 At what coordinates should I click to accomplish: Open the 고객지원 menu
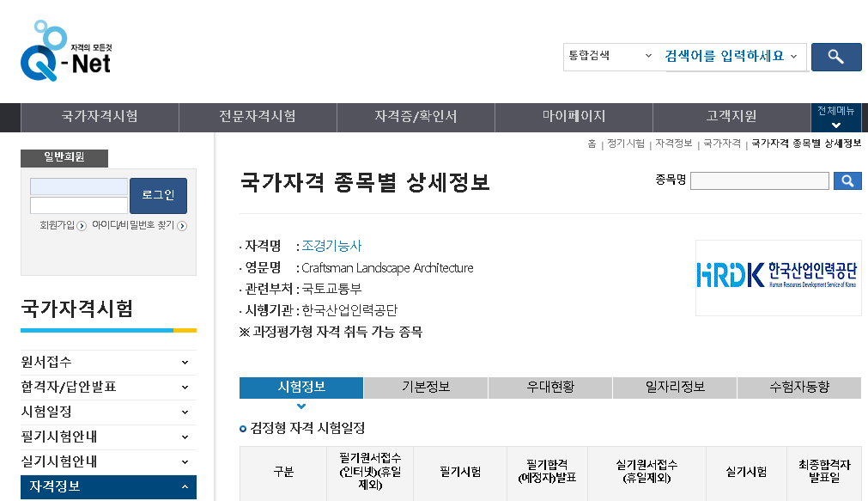pos(731,117)
